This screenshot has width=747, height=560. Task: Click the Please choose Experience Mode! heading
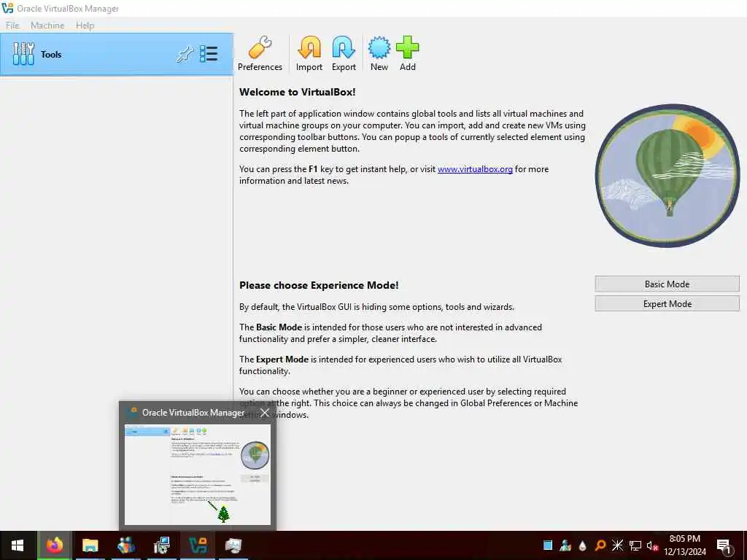pyautogui.click(x=319, y=285)
